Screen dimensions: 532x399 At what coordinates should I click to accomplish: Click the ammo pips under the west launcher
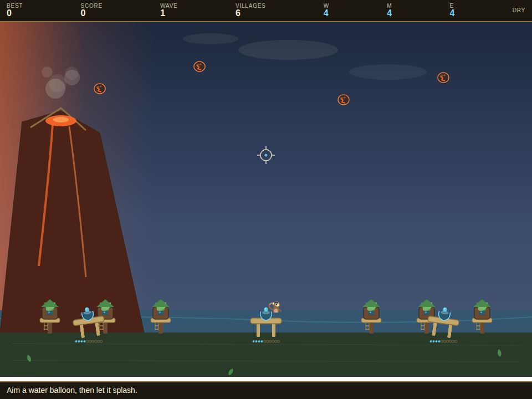[89, 341]
